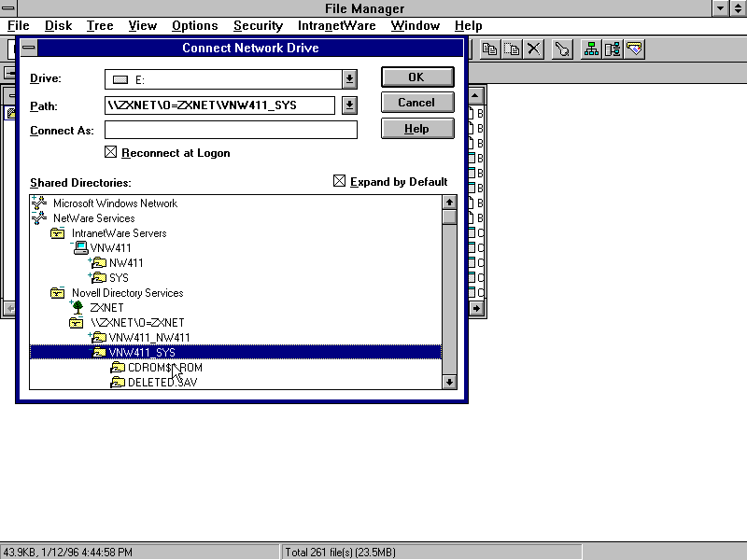Image resolution: width=747 pixels, height=560 pixels.
Task: Click the Cancel button
Action: point(417,103)
